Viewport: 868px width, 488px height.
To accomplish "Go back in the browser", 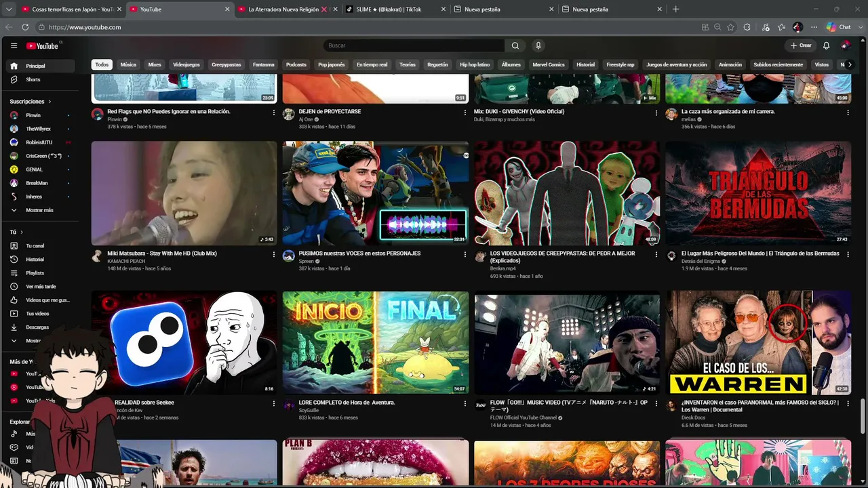I will coord(9,27).
